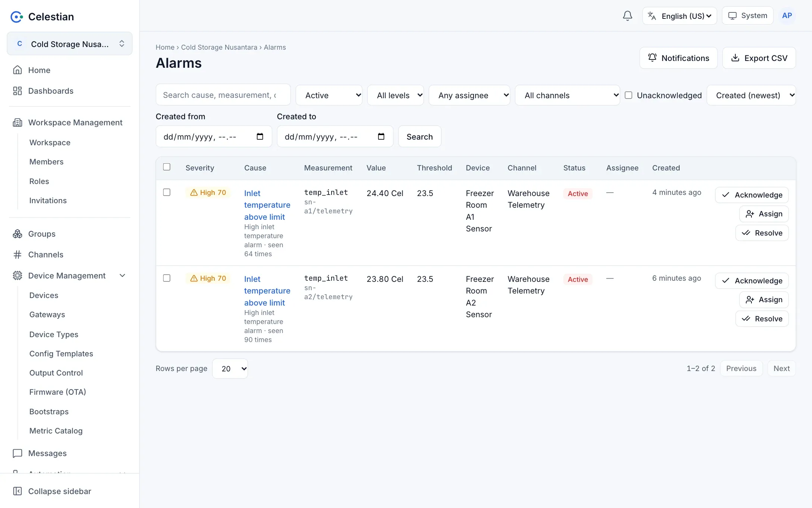Image resolution: width=812 pixels, height=508 pixels.
Task: Click the Messages speech bubble icon
Action: (x=17, y=453)
